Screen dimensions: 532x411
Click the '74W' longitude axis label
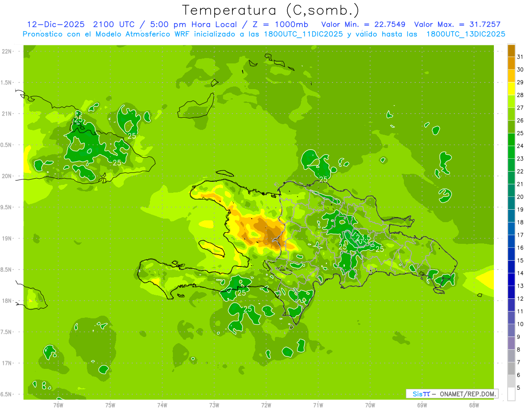162,405
